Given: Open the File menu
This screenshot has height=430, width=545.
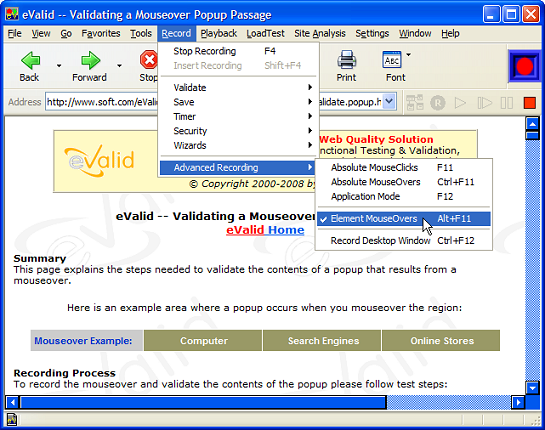Looking at the screenshot, I should pos(15,33).
